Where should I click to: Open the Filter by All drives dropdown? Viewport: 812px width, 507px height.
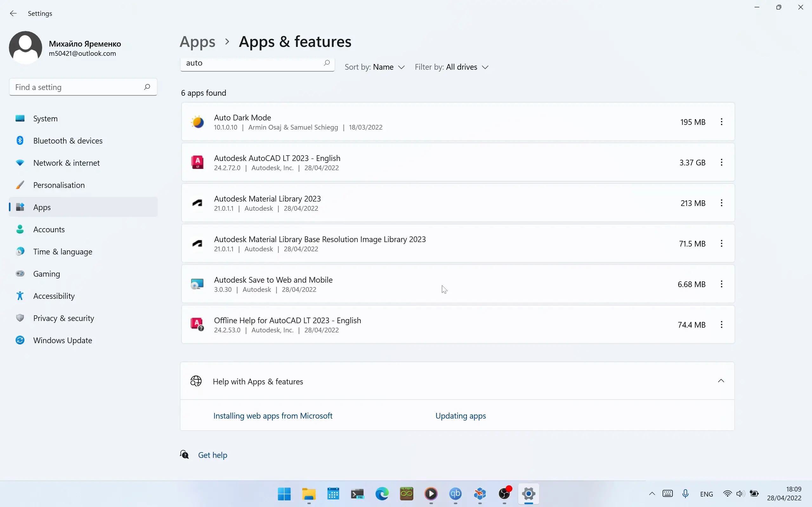(451, 67)
